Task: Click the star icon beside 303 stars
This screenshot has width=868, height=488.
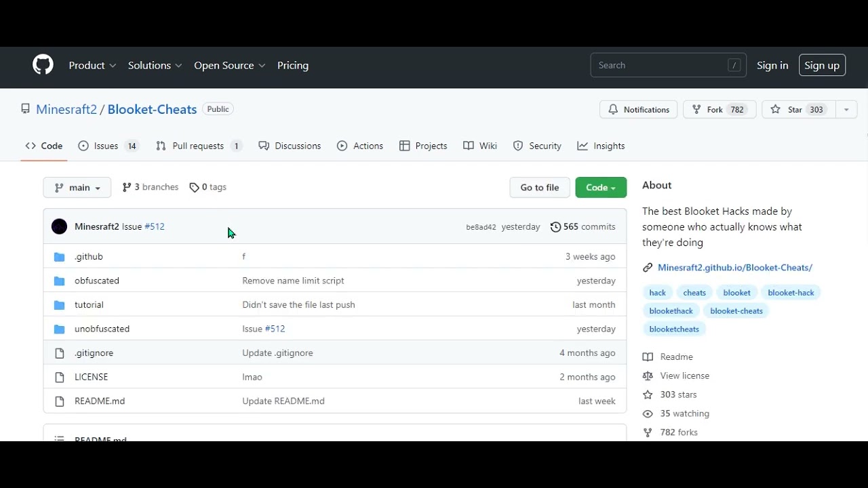Action: click(648, 394)
